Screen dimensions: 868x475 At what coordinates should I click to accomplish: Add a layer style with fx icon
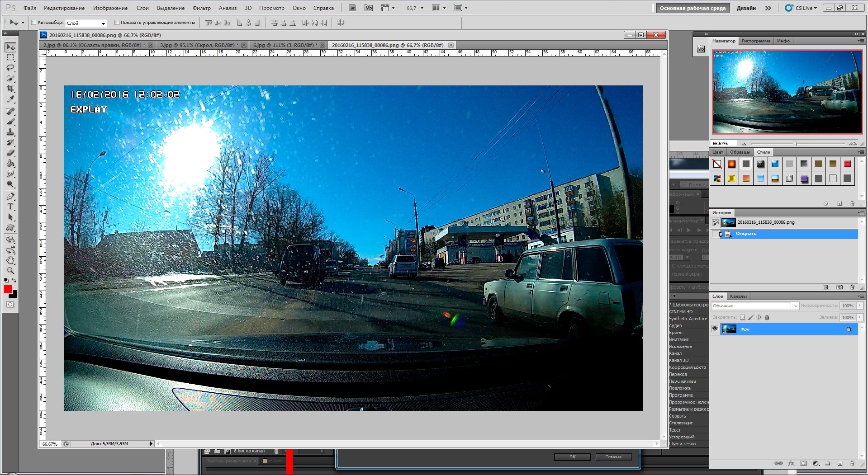[791, 463]
